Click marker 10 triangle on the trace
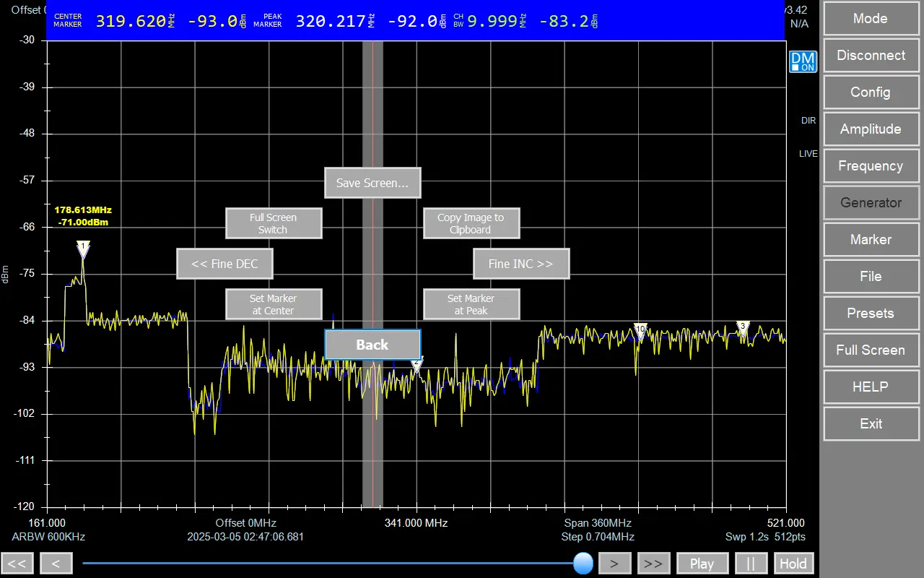Screen dimensions: 924x578 [640, 329]
